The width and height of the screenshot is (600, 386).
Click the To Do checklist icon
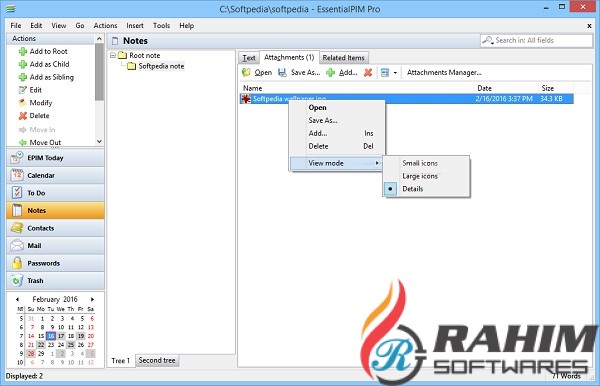17,193
